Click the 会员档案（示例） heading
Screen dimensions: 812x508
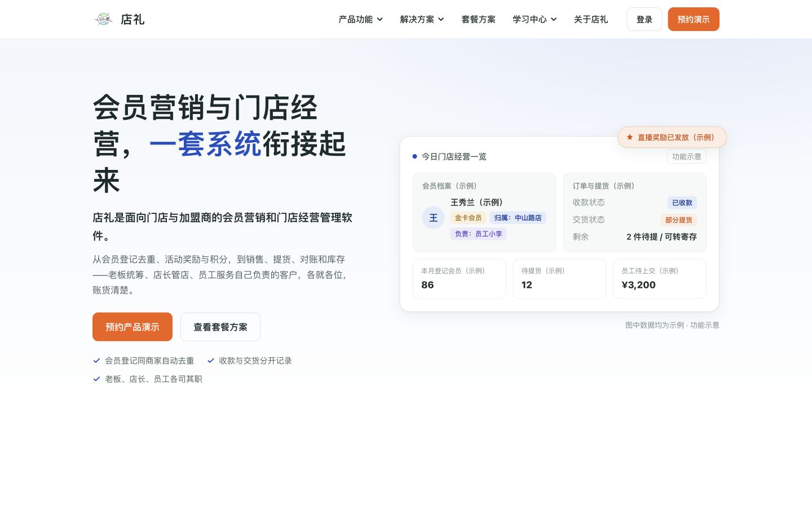[x=449, y=186]
